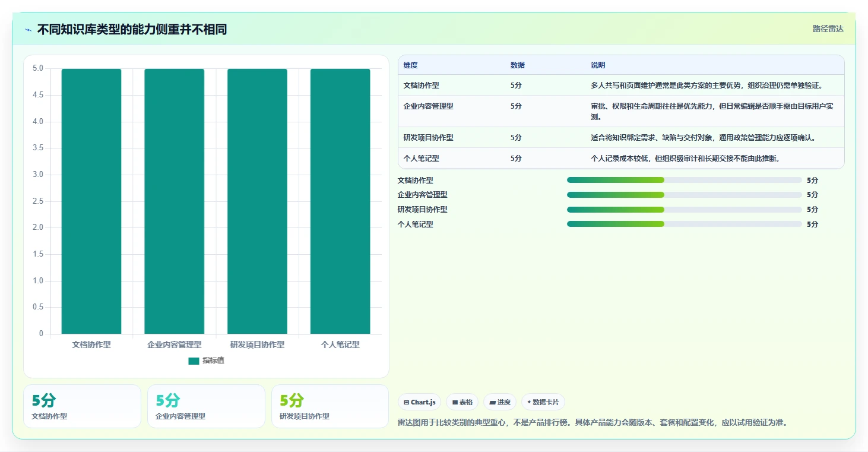Viewport: 868px width, 452px height.
Task: Click the 个人笔记型 table row cell
Action: pyautogui.click(x=422, y=159)
